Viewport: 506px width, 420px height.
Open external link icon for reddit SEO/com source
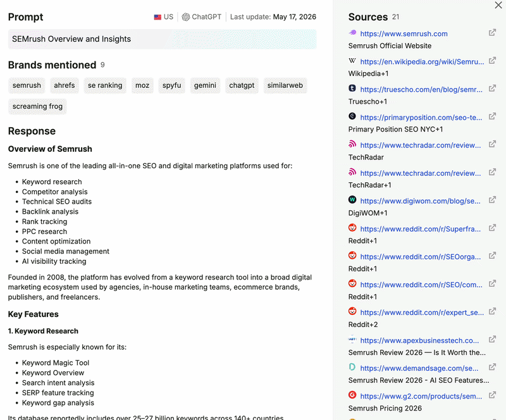[x=492, y=284]
